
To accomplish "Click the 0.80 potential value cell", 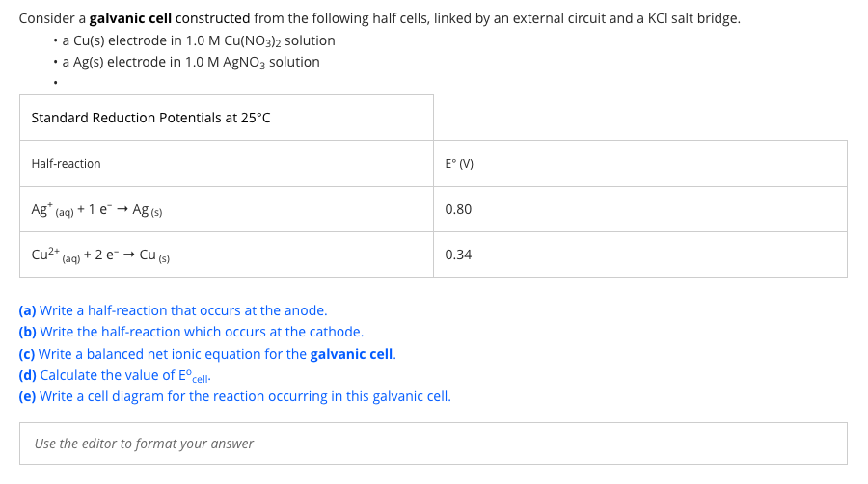I will click(640, 209).
